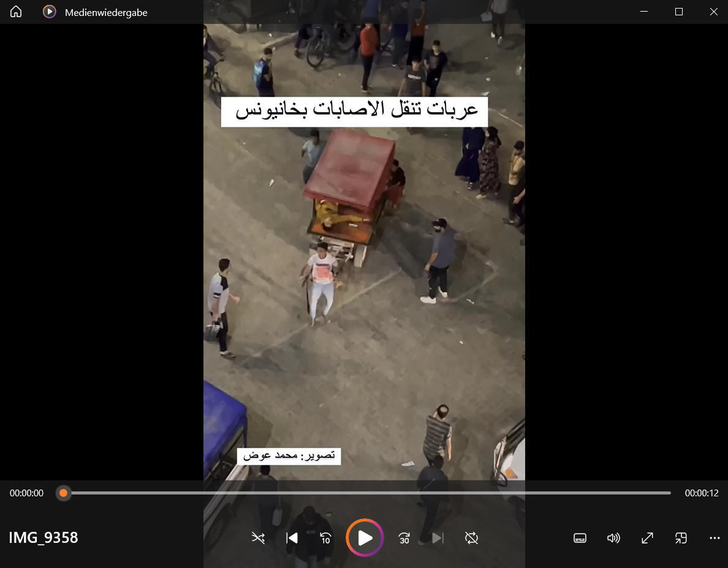Open the volume control
The height and width of the screenshot is (568, 728).
(x=613, y=538)
